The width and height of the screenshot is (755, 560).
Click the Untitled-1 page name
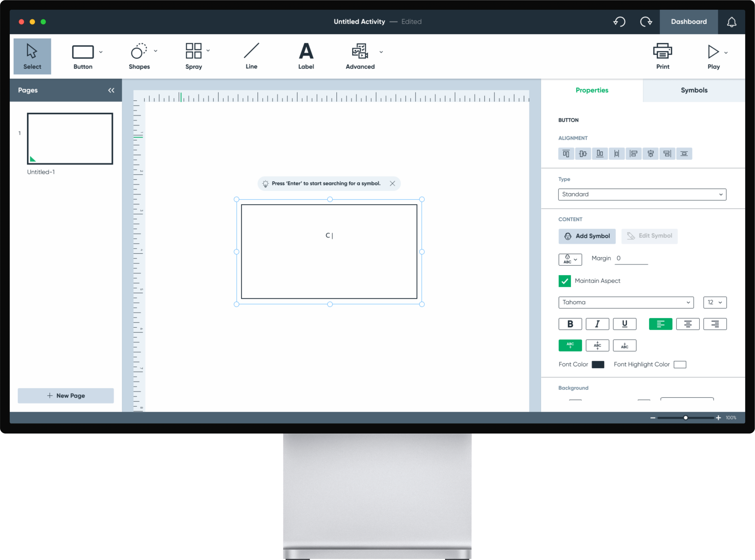pyautogui.click(x=41, y=172)
